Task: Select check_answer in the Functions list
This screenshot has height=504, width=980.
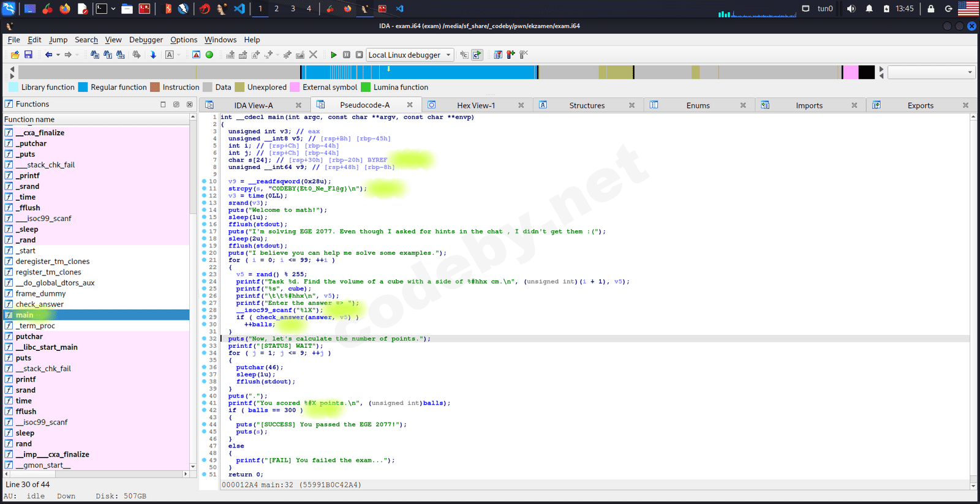Action: [x=39, y=304]
